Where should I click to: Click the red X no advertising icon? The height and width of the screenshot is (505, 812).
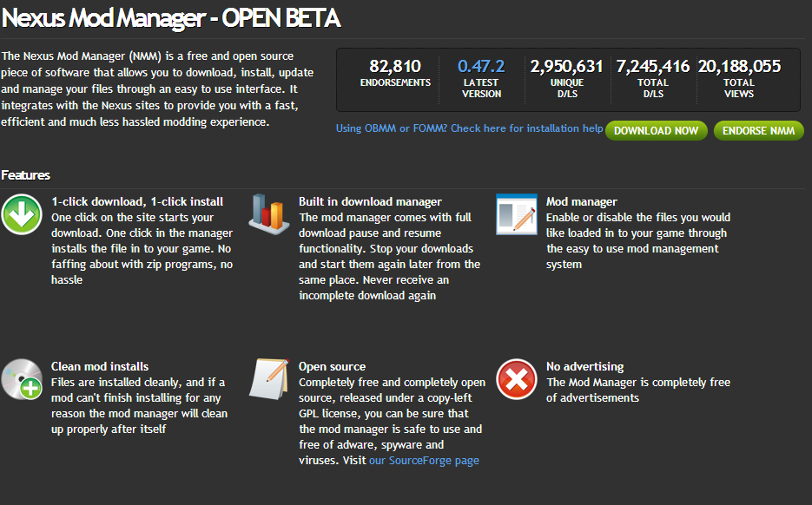pos(517,379)
